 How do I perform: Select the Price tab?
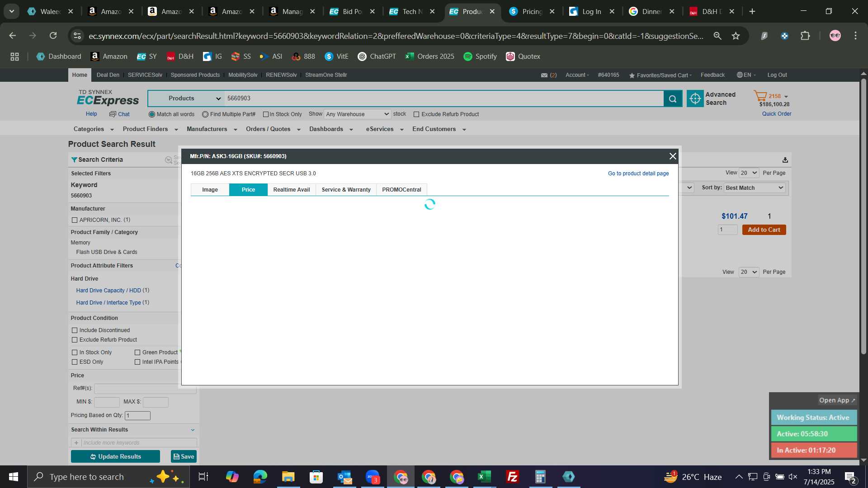pyautogui.click(x=248, y=190)
